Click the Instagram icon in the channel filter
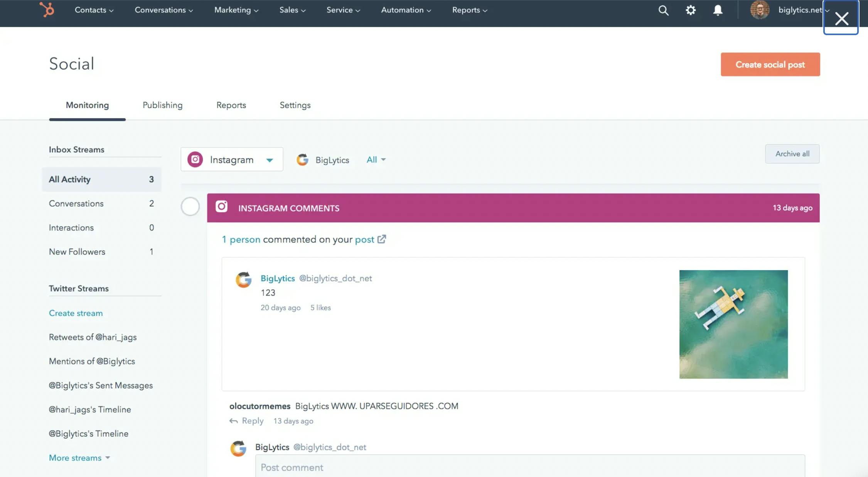This screenshot has height=477, width=868. [x=195, y=159]
